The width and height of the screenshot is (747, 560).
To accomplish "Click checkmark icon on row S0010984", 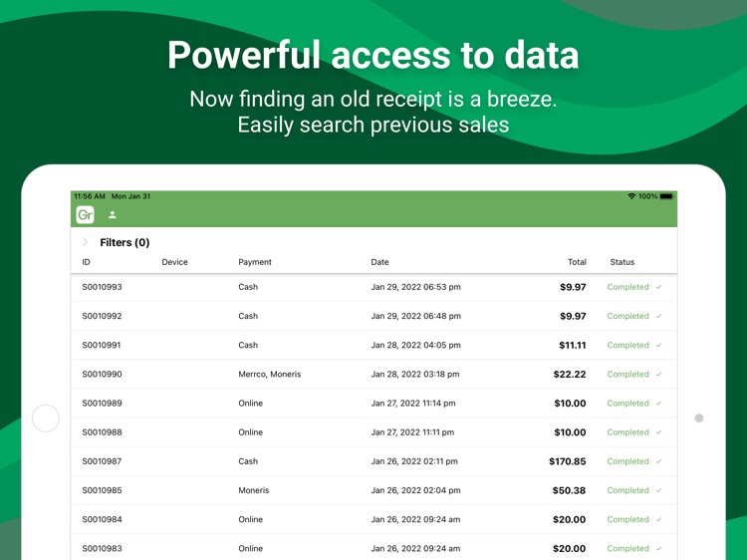I will (x=659, y=519).
